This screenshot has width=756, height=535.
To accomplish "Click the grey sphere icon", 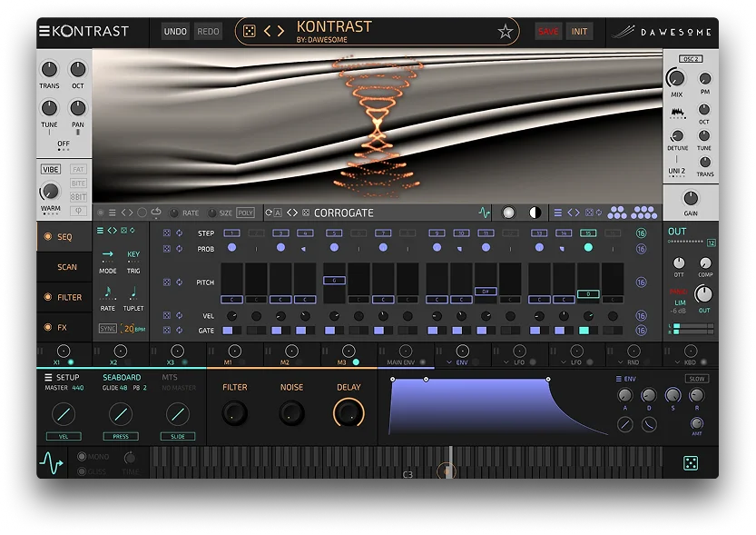I will tap(508, 213).
